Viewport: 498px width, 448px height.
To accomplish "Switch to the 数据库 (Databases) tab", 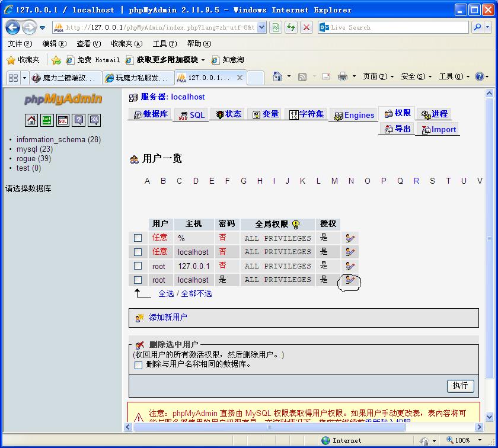I will coord(151,114).
